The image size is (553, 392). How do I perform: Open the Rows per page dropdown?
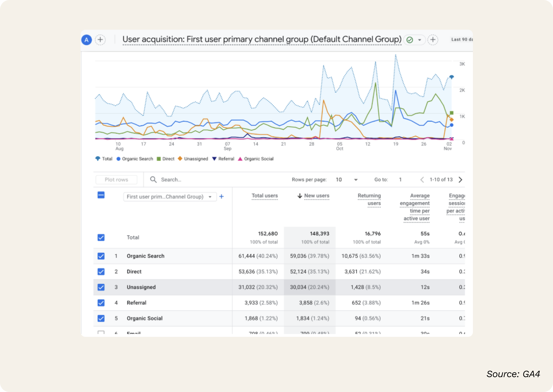[x=355, y=180]
